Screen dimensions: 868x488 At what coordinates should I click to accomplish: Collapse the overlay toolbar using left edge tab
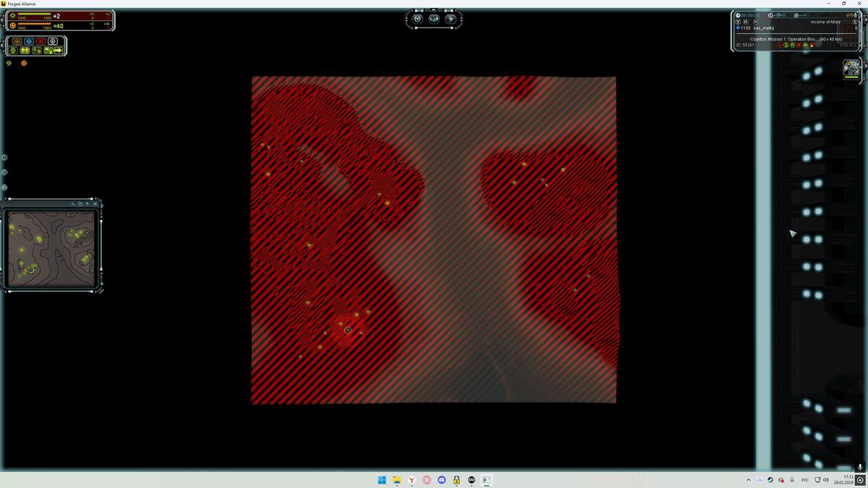2,46
